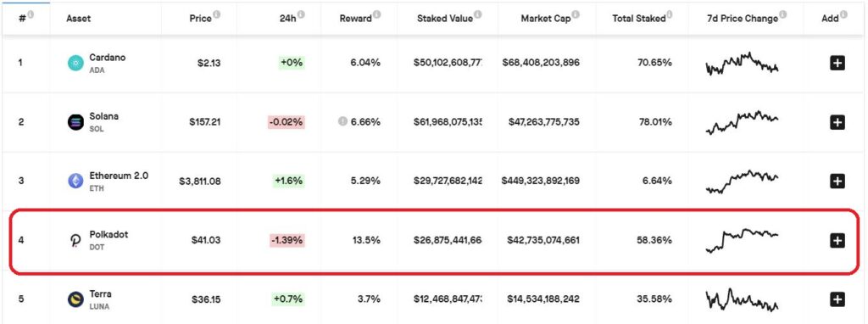Click the Terra LUNA coin logo

tap(75, 299)
